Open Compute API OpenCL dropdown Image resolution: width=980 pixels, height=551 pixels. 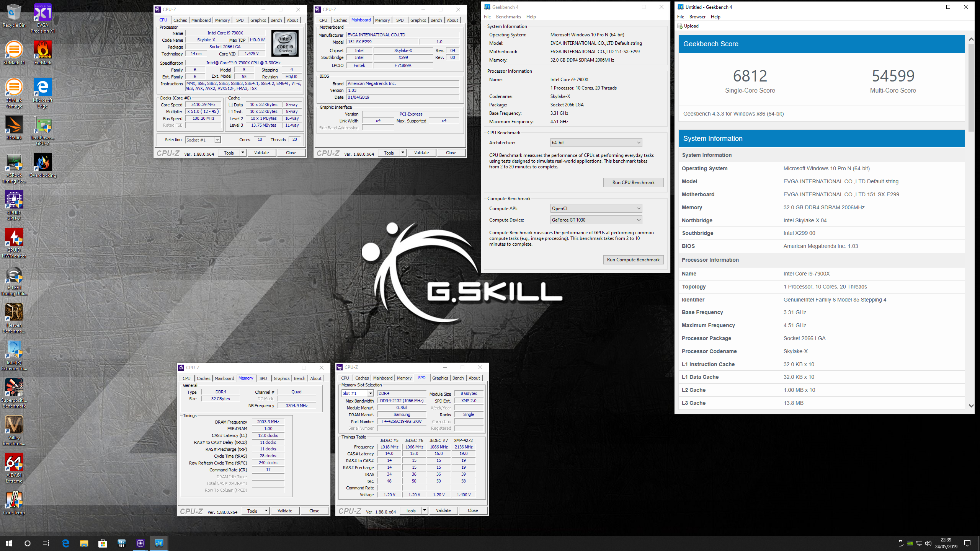pos(596,209)
